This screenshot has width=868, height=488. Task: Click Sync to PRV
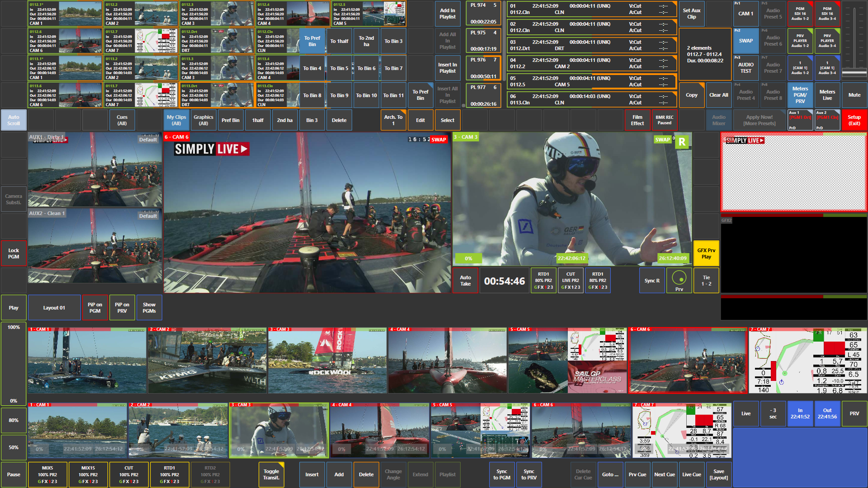[529, 474]
